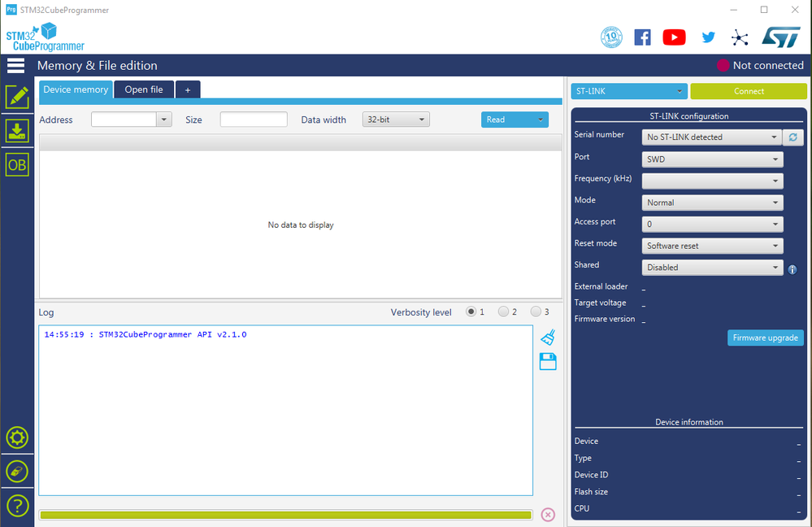Select verbosity level 1
This screenshot has height=527, width=812.
click(x=471, y=312)
